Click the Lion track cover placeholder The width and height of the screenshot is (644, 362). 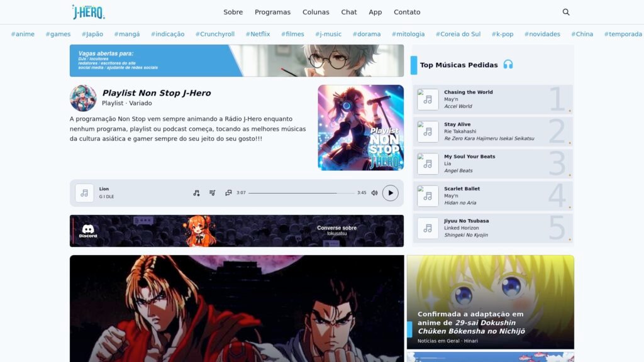pos(84,193)
